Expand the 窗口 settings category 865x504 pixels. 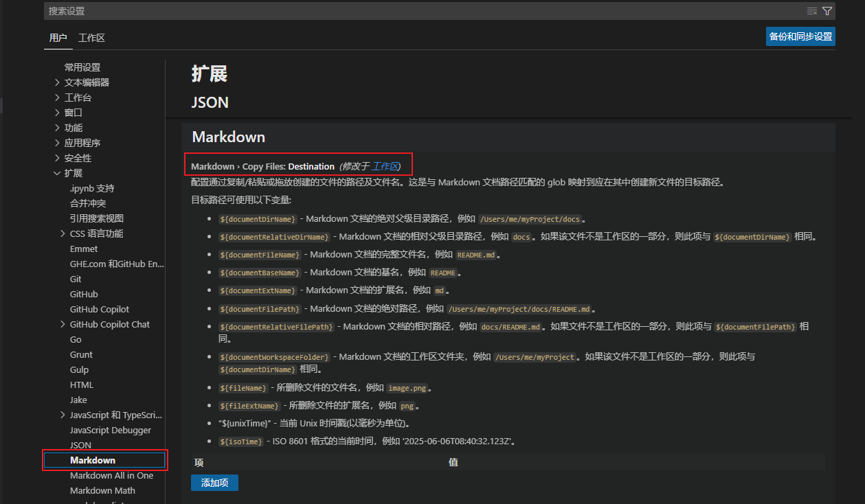click(x=58, y=113)
